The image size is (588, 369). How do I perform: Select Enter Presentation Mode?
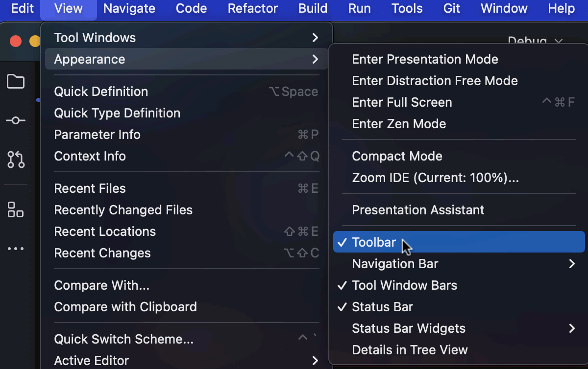pyautogui.click(x=425, y=59)
